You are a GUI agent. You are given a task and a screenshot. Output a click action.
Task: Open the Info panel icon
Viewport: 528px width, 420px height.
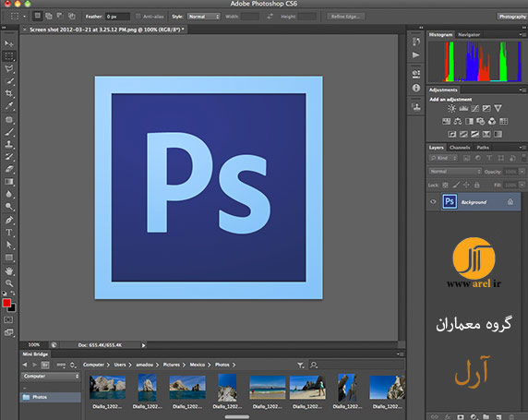pyautogui.click(x=416, y=88)
